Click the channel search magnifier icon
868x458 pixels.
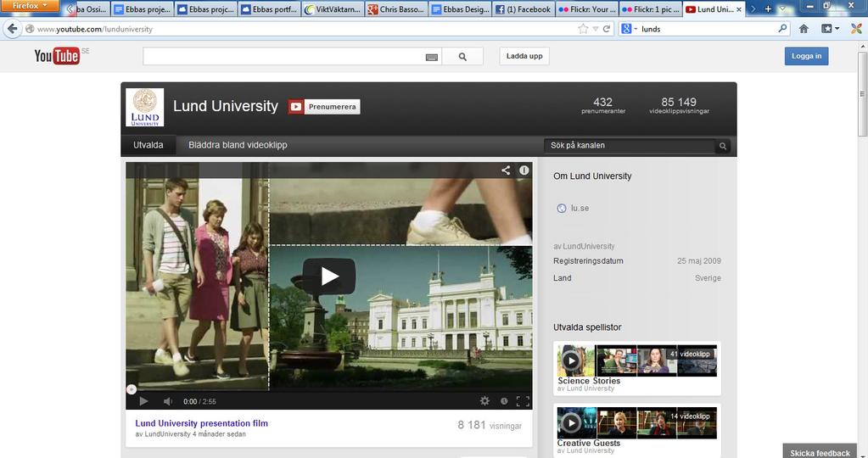[722, 146]
